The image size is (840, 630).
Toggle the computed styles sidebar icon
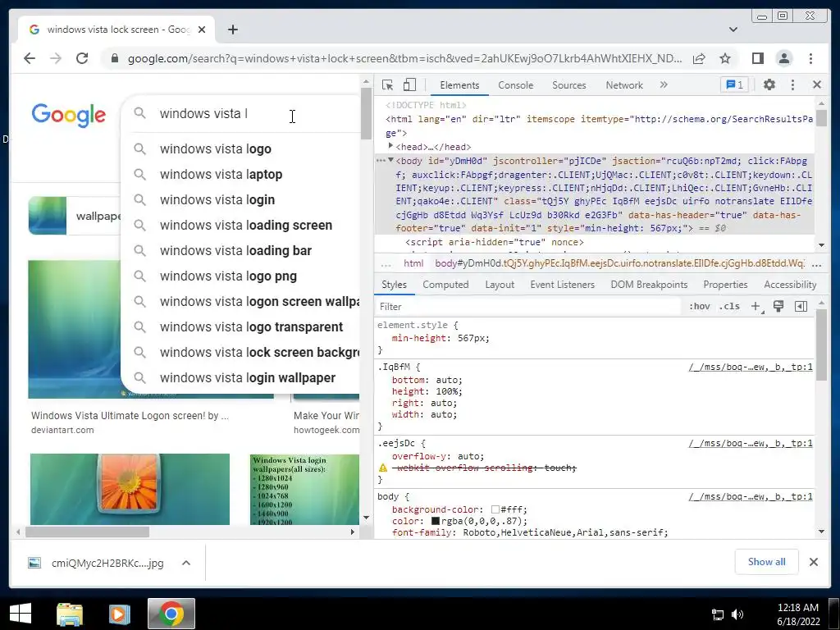[801, 307]
